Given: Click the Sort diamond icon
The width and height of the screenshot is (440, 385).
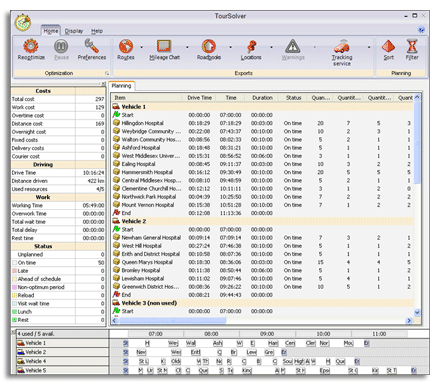Looking at the screenshot, I should [x=389, y=46].
